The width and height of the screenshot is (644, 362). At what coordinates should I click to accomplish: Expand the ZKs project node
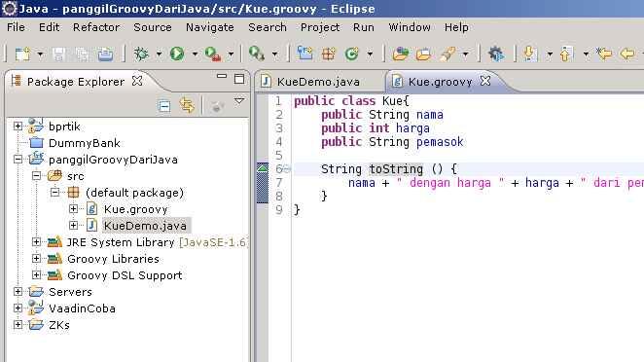pyautogui.click(x=18, y=325)
